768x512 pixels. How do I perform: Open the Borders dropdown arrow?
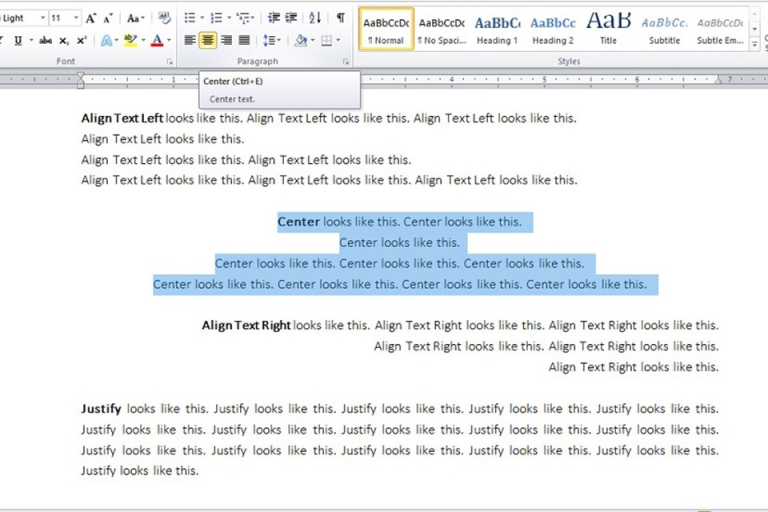338,40
